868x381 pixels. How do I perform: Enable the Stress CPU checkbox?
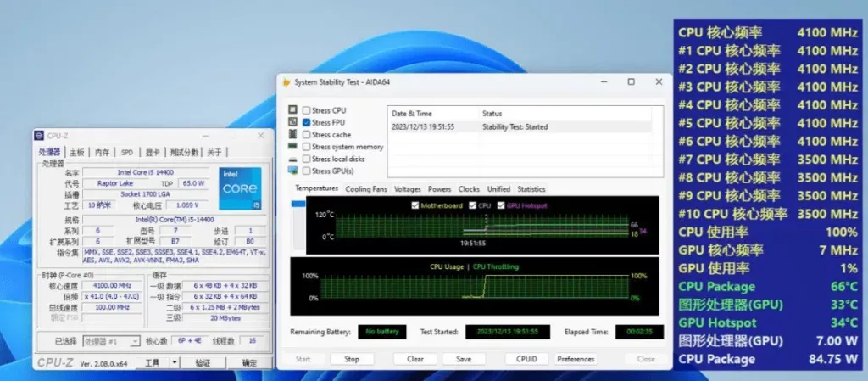pyautogui.click(x=306, y=110)
